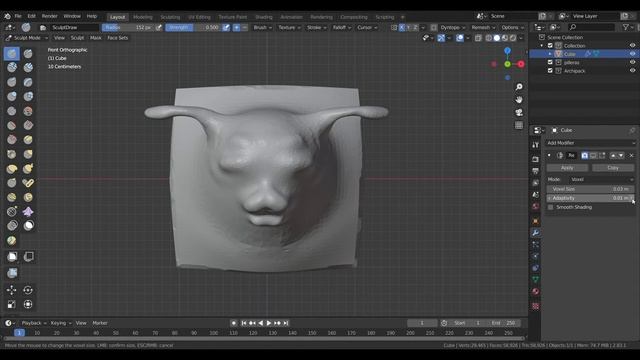Toggle X axis symmetry button
This screenshot has height=360, width=640.
[402, 27]
